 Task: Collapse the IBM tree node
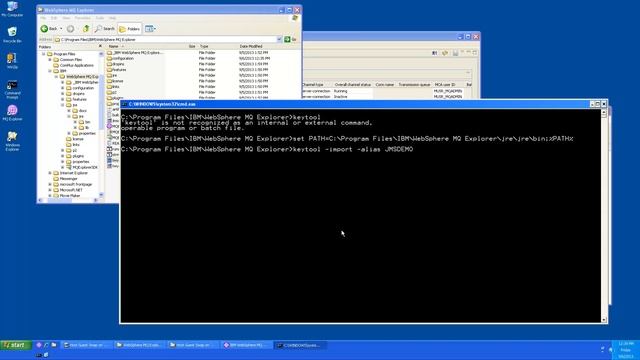coord(50,71)
